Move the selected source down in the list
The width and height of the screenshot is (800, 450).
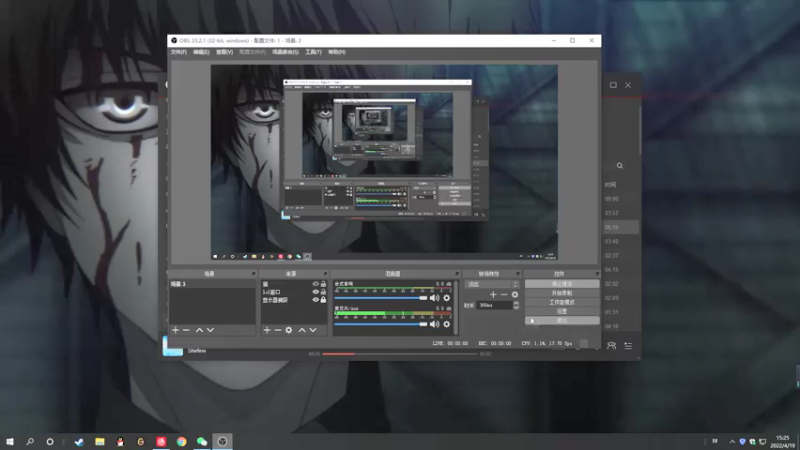(313, 330)
